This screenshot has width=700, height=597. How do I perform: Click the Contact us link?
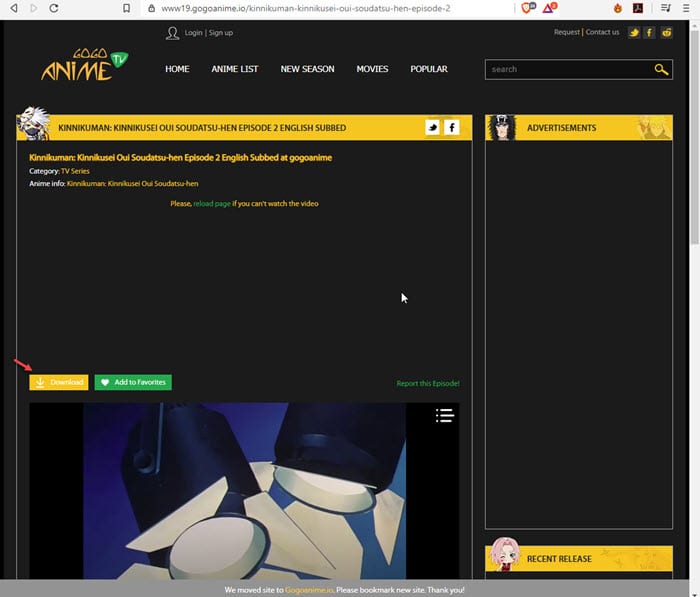[x=602, y=32]
